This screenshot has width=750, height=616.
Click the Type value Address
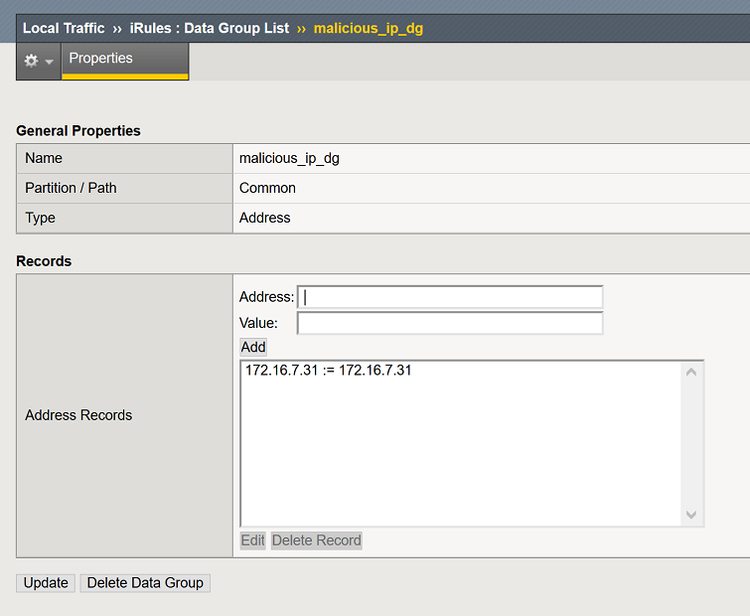click(x=265, y=218)
